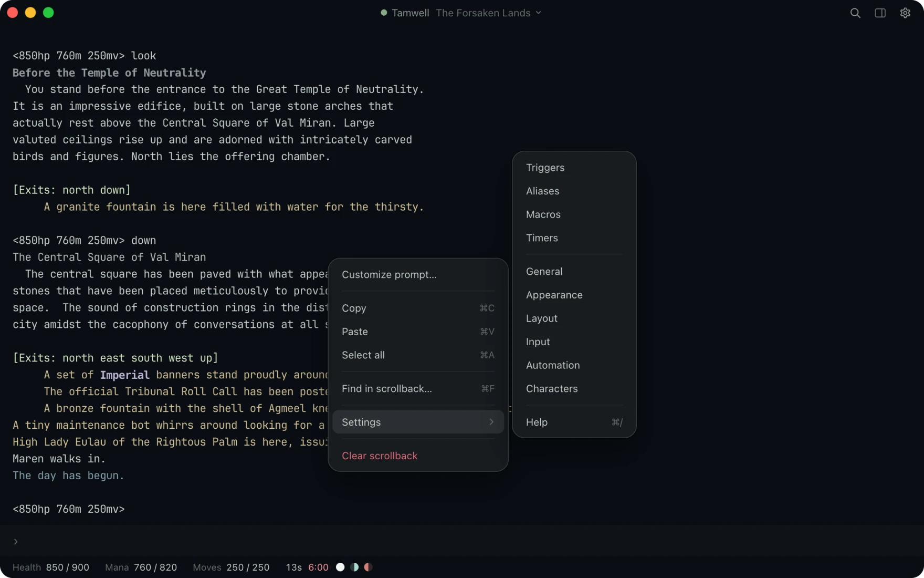
Task: Click the bold word Imperial
Action: pyautogui.click(x=124, y=375)
